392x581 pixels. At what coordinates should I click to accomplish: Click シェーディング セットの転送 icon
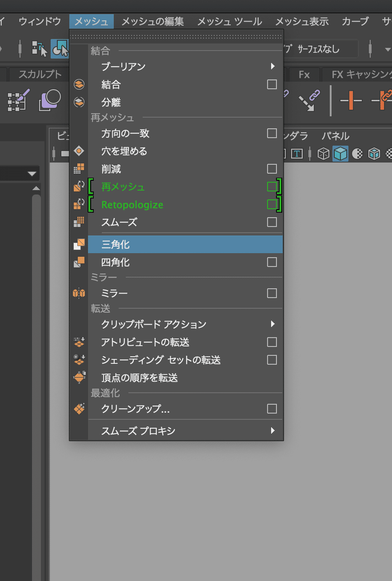tap(79, 360)
